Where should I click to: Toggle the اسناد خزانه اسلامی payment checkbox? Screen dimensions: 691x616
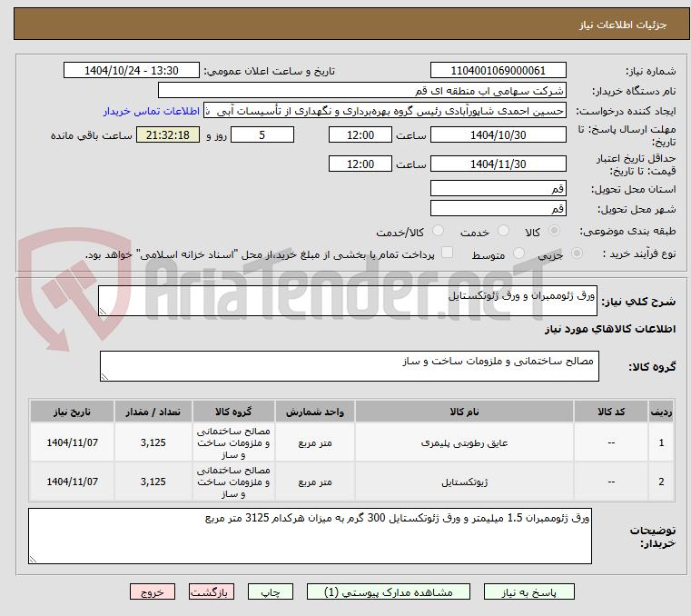point(448,253)
